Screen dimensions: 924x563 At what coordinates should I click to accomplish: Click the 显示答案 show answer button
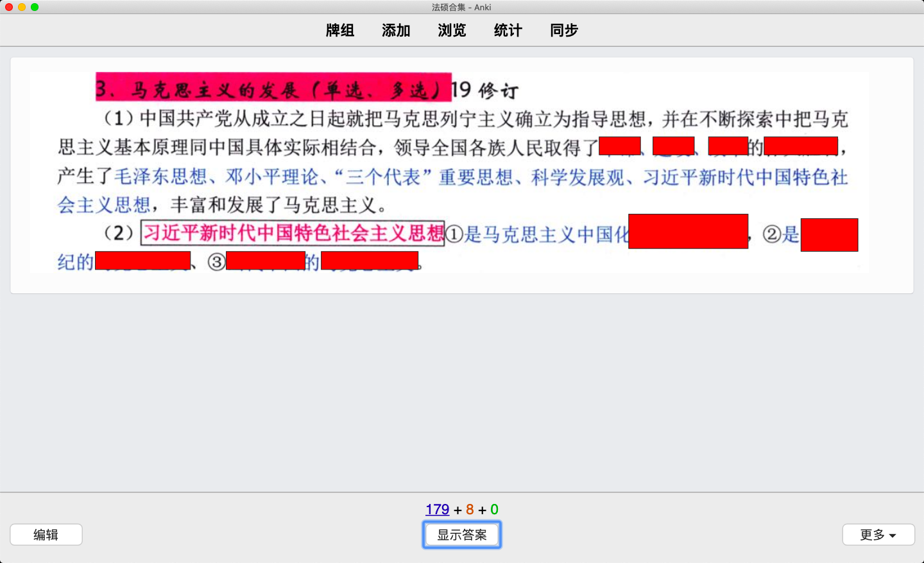pyautogui.click(x=462, y=535)
